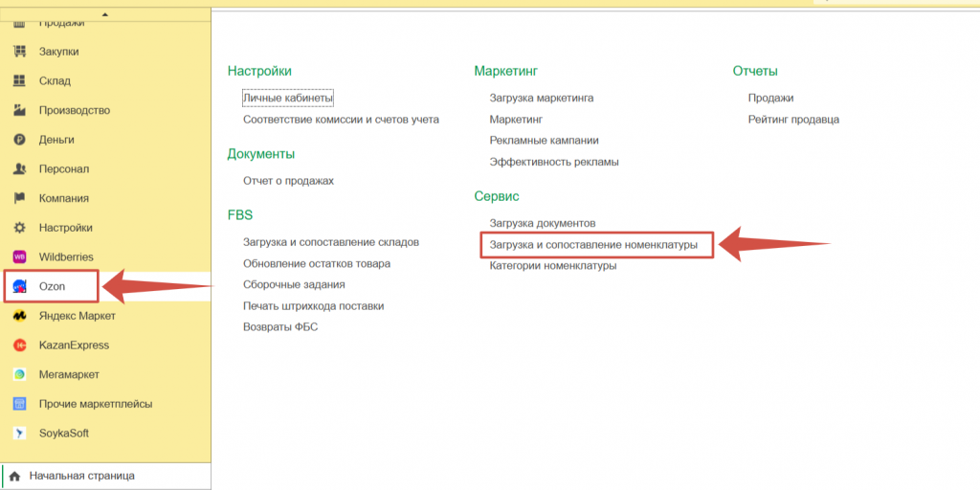Click the Начальная страница home icon

14,476
